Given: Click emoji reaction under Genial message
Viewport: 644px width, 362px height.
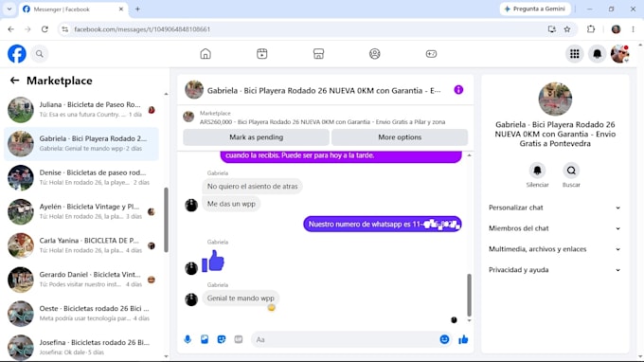Looking at the screenshot, I should (x=272, y=307).
